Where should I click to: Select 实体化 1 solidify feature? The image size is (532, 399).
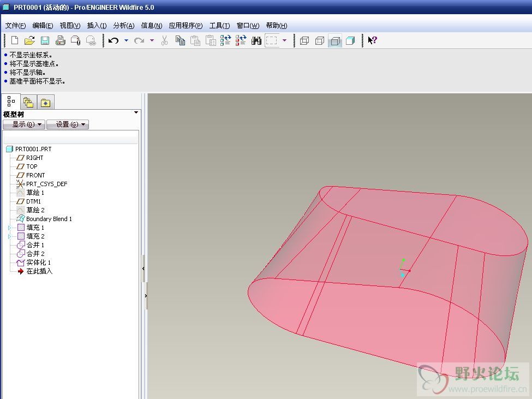click(38, 263)
